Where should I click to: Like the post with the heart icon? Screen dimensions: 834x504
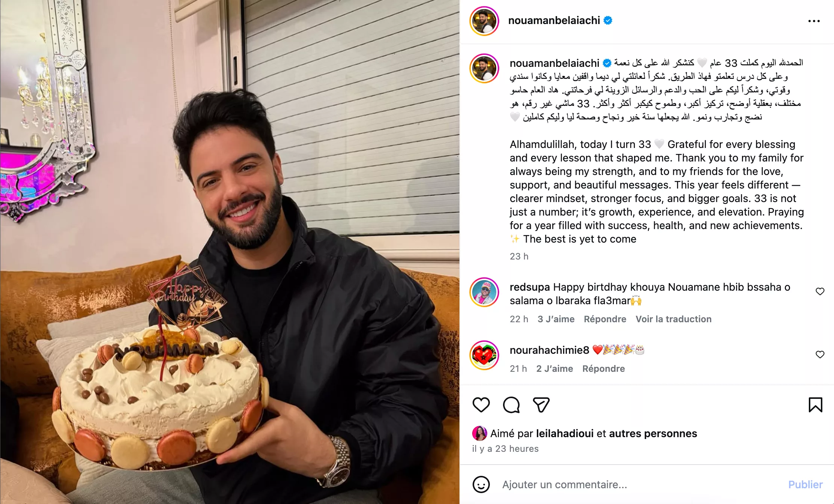481,405
